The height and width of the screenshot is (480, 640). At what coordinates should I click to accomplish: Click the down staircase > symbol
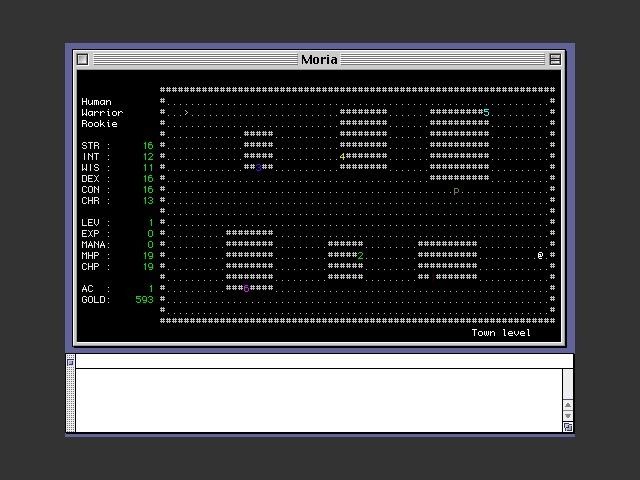point(186,112)
